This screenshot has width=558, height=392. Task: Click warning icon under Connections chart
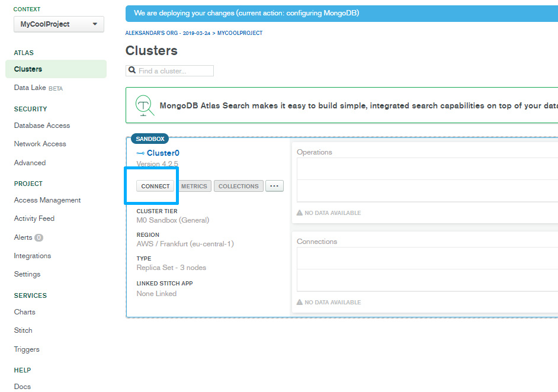point(300,302)
